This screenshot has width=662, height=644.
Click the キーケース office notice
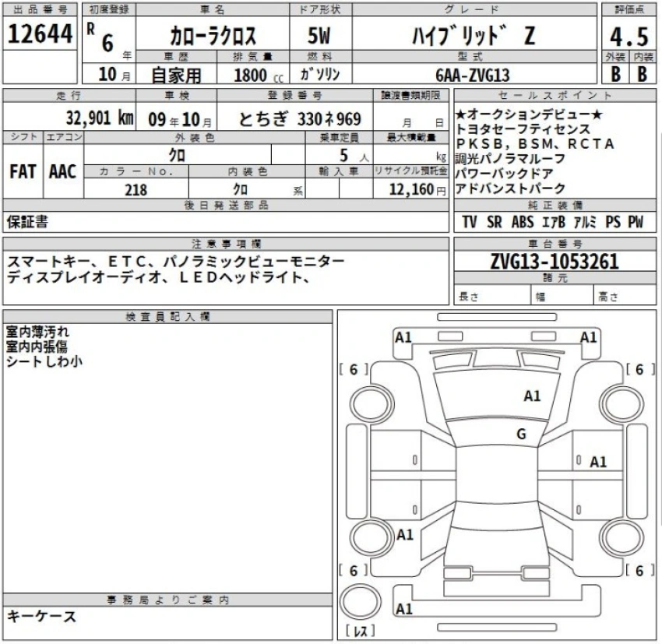click(x=41, y=617)
